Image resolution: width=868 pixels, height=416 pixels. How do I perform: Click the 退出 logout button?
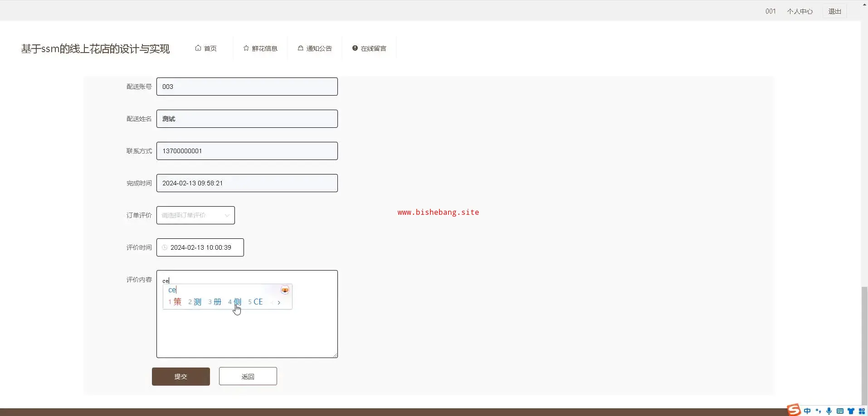pos(834,11)
